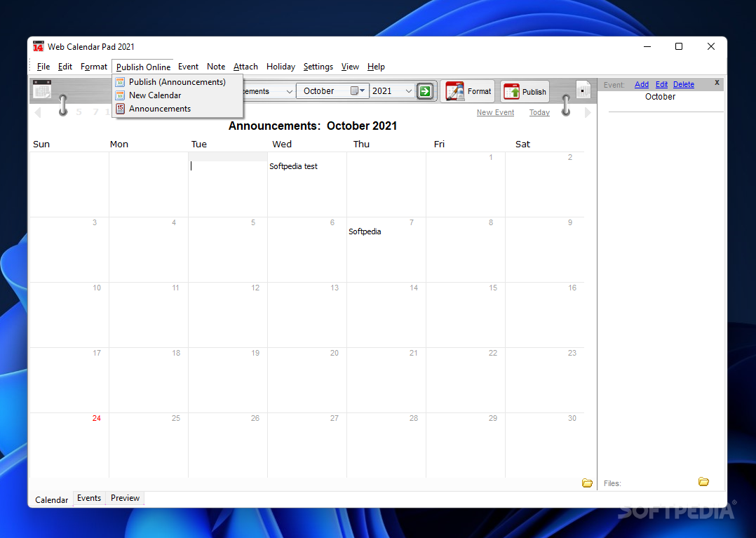The width and height of the screenshot is (756, 538).
Task: Select the October 18 day cell
Action: pos(149,380)
